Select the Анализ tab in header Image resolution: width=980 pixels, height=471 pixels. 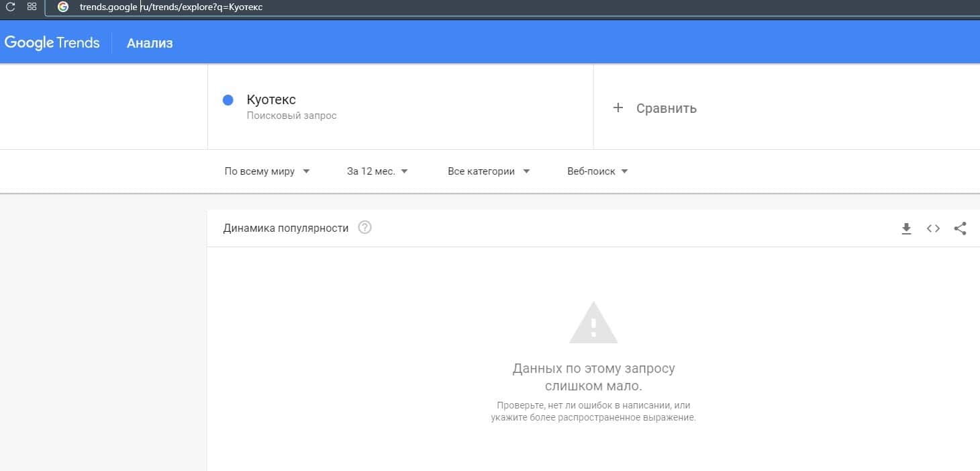pyautogui.click(x=150, y=43)
